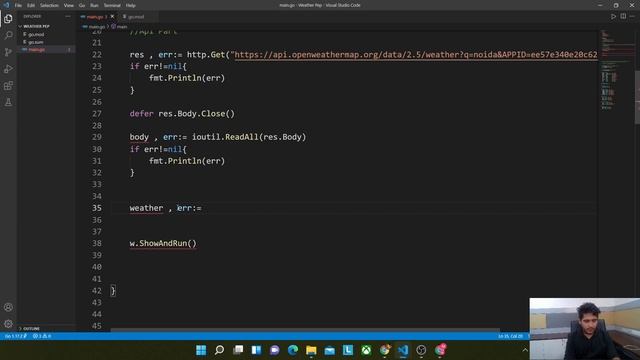
Task: Open the Edit menu
Action: point(31,5)
